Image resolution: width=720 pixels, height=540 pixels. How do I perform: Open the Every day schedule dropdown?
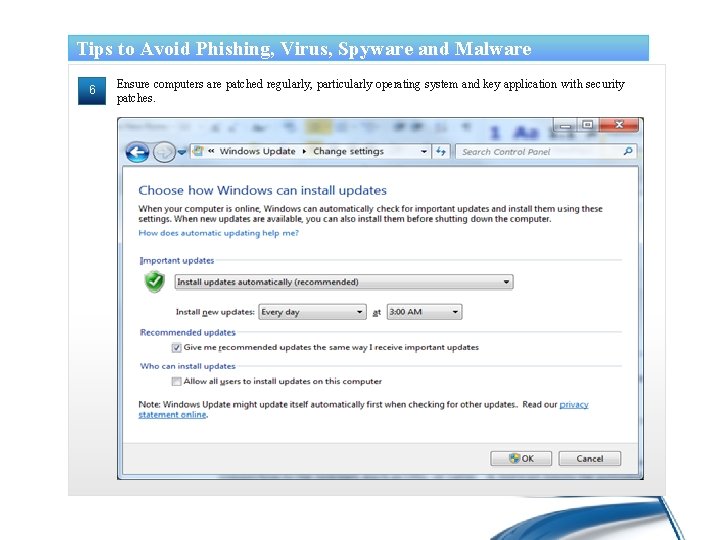click(x=312, y=312)
